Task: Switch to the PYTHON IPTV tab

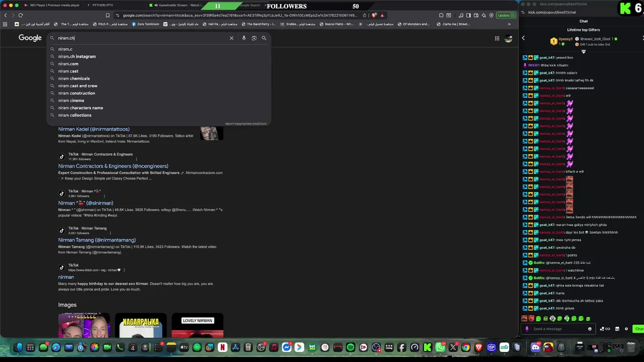Action: click(x=101, y=6)
